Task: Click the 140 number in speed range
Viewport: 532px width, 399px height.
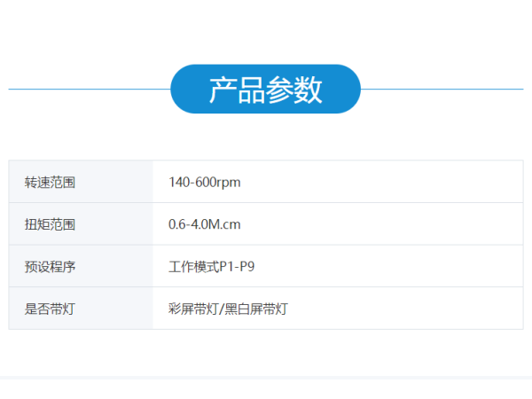Action: pyautogui.click(x=178, y=183)
